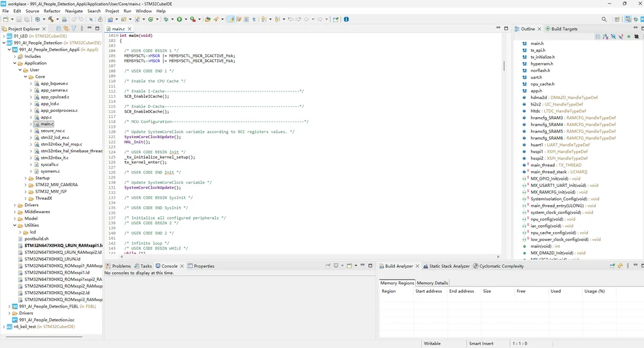
Task: Close the main.c editor tab
Action: click(129, 29)
